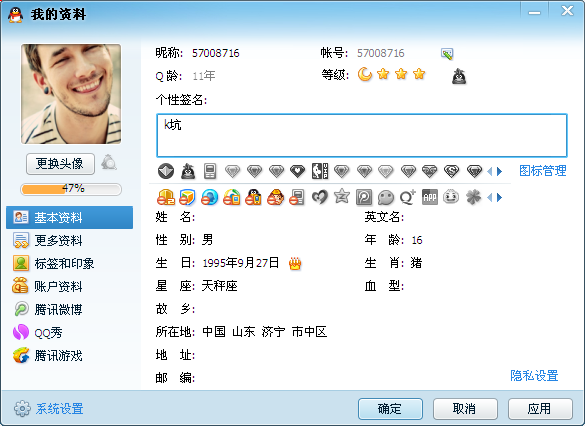Click the colorful shield cube service icon

point(187,197)
